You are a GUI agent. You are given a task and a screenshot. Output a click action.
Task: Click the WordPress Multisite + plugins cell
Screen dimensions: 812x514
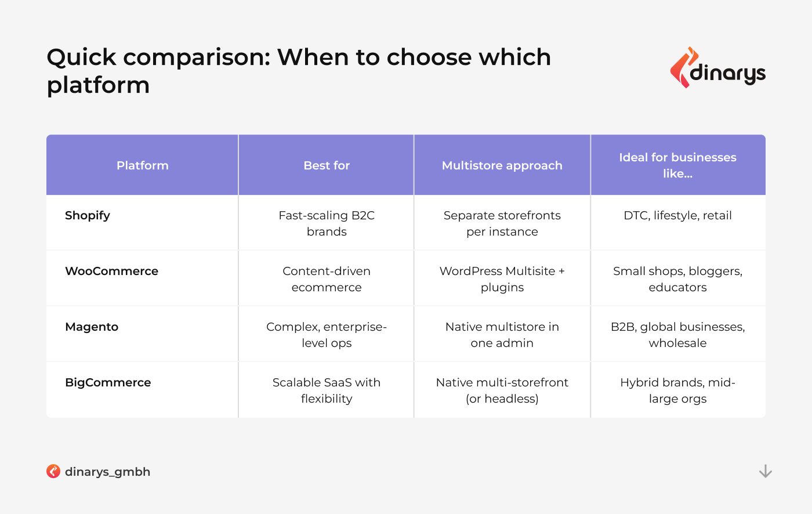tap(502, 279)
